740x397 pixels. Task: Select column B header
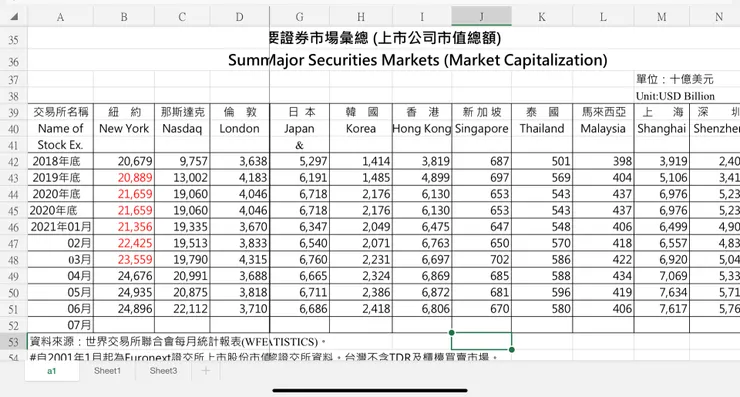pyautogui.click(x=124, y=17)
